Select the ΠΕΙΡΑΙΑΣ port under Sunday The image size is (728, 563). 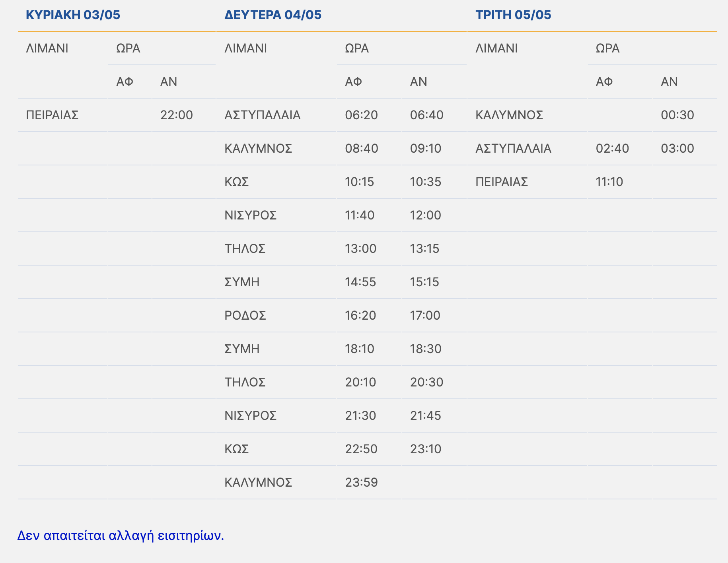(x=52, y=115)
